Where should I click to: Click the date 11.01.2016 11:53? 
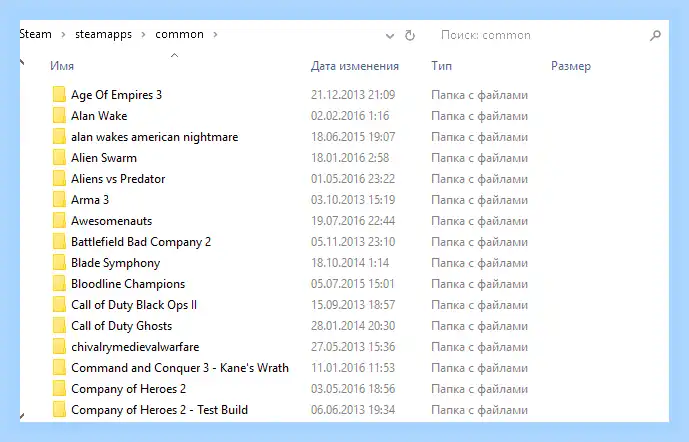[353, 368]
